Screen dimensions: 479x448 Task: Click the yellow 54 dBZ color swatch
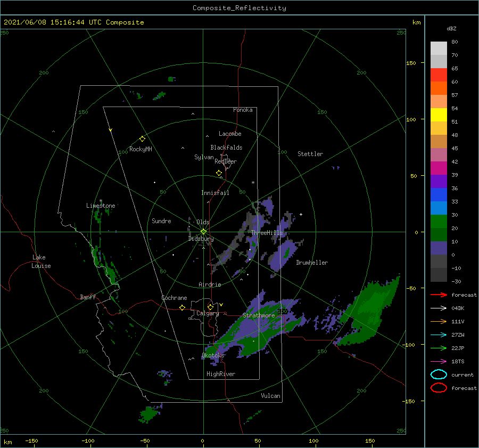pyautogui.click(x=439, y=115)
